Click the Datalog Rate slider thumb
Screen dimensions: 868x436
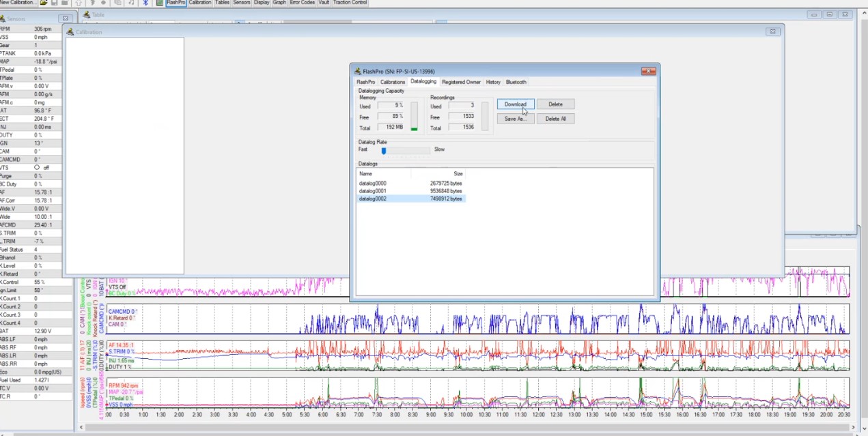tap(384, 151)
